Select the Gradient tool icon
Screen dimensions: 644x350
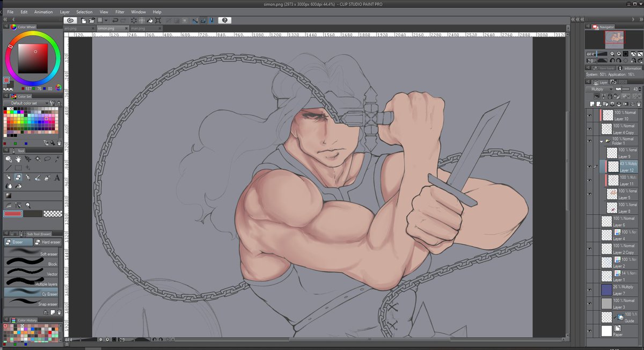pos(9,195)
